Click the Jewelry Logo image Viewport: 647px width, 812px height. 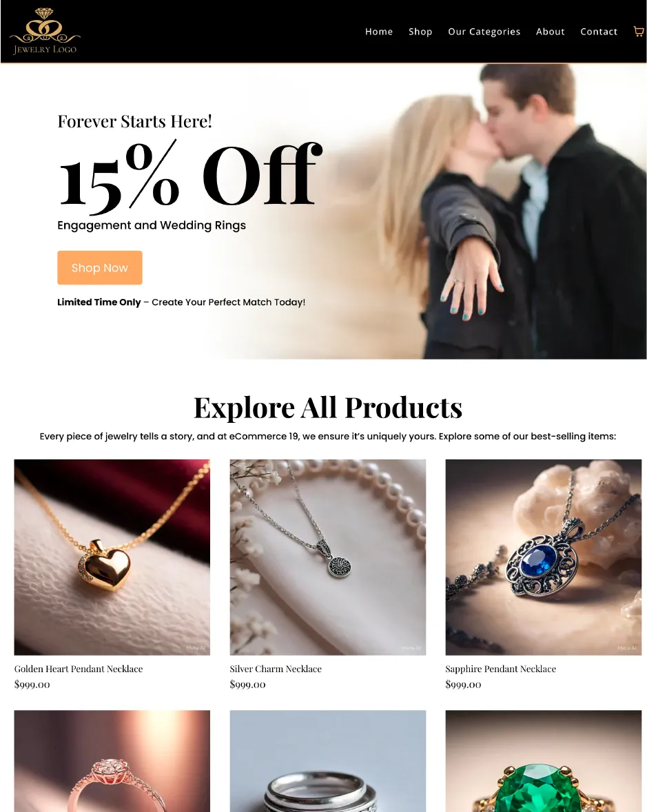pyautogui.click(x=45, y=31)
